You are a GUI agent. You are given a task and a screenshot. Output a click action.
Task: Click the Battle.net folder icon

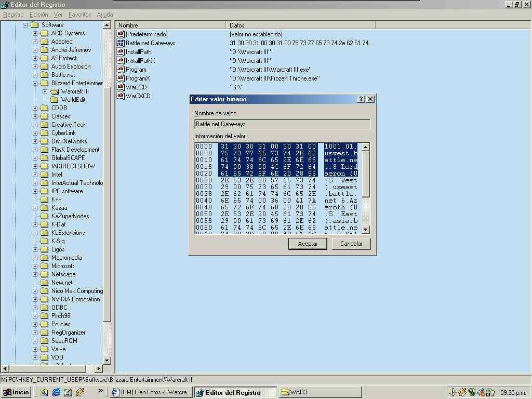point(45,75)
